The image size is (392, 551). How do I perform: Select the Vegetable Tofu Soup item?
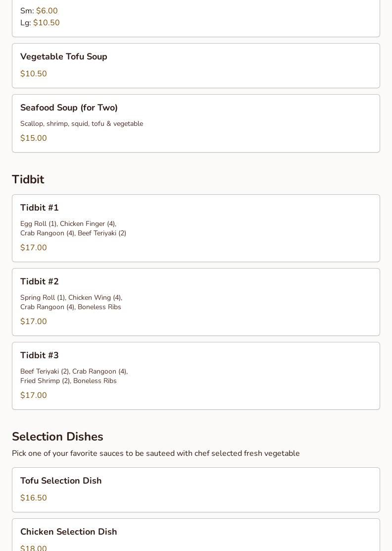pyautogui.click(x=64, y=57)
